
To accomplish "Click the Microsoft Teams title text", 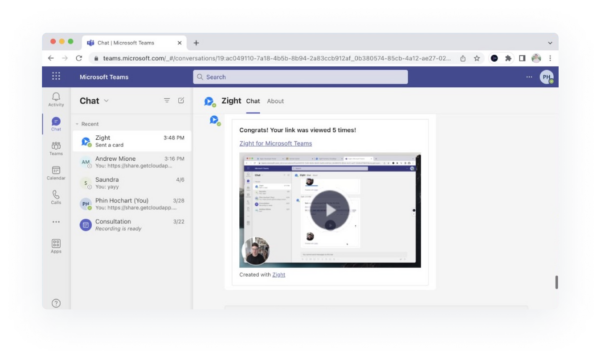I will (104, 77).
